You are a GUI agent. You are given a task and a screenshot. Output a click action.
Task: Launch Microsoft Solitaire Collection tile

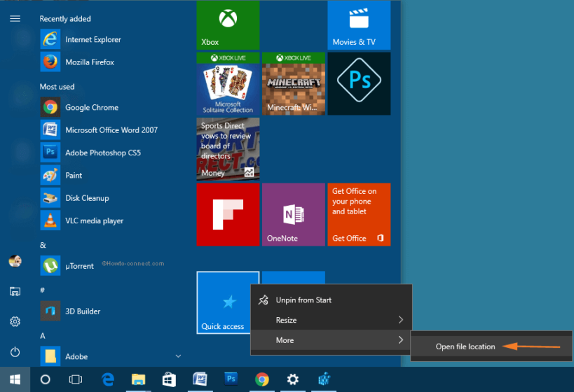(x=228, y=84)
